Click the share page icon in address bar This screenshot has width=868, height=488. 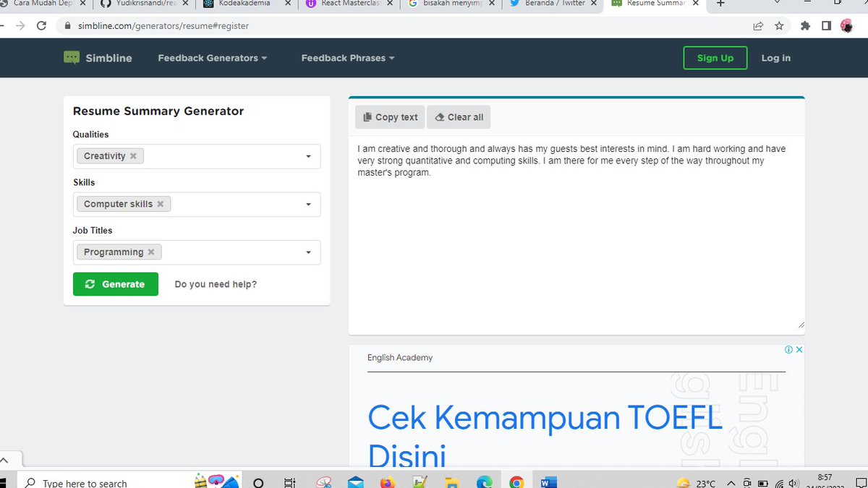pos(758,26)
